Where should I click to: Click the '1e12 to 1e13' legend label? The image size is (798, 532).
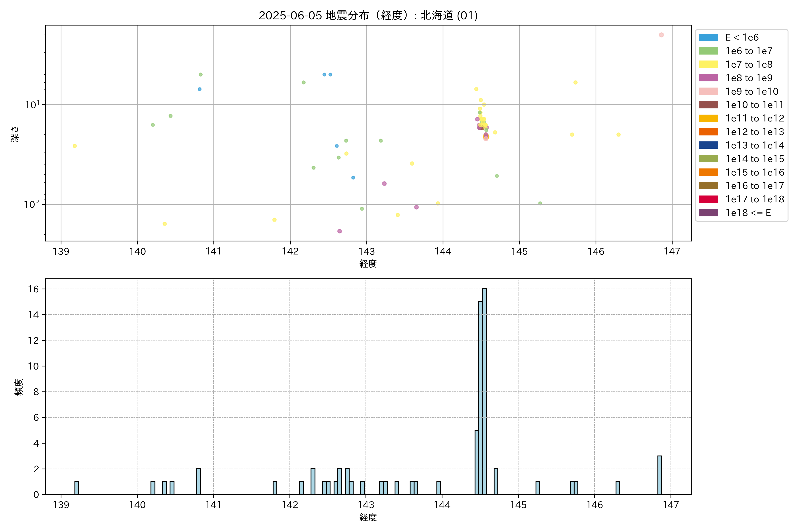point(755,132)
